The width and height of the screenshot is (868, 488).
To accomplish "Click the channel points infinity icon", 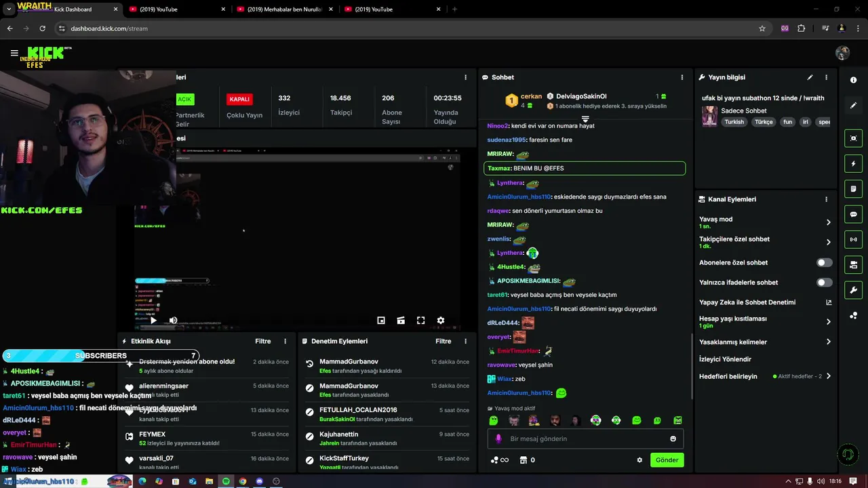I will [500, 460].
